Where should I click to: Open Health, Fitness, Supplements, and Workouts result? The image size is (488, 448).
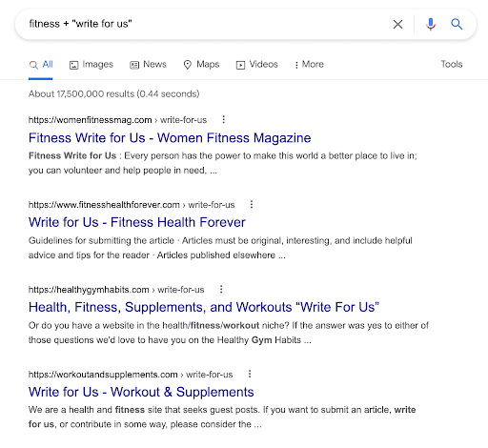[x=204, y=307]
